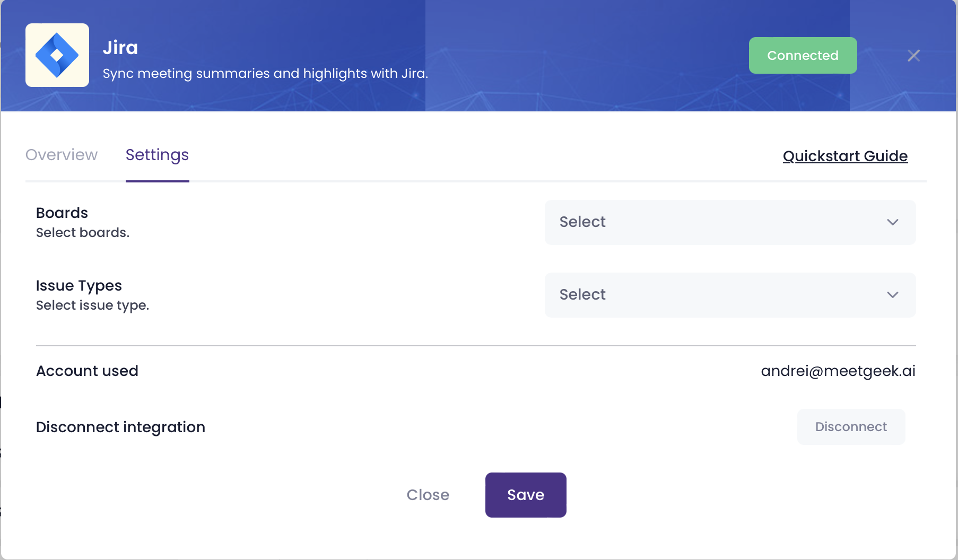Open the Quickstart Guide link
The width and height of the screenshot is (958, 560).
pyautogui.click(x=845, y=156)
